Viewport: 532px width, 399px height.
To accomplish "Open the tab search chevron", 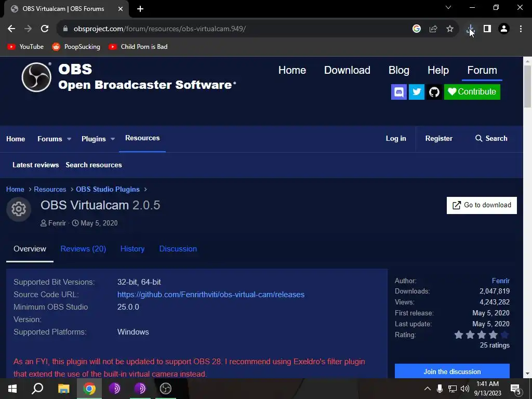I will coord(448,7).
